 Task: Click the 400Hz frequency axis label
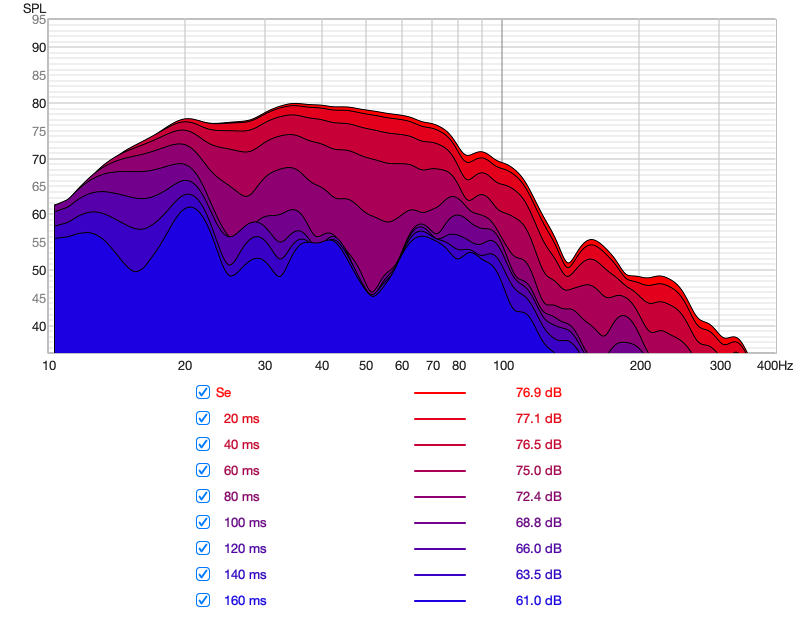click(x=774, y=366)
